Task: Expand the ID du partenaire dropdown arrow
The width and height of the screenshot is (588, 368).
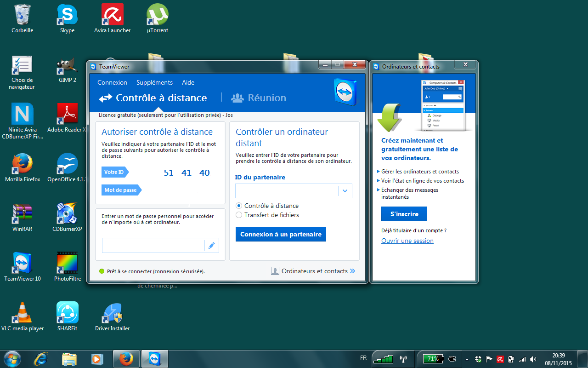Action: click(x=345, y=191)
